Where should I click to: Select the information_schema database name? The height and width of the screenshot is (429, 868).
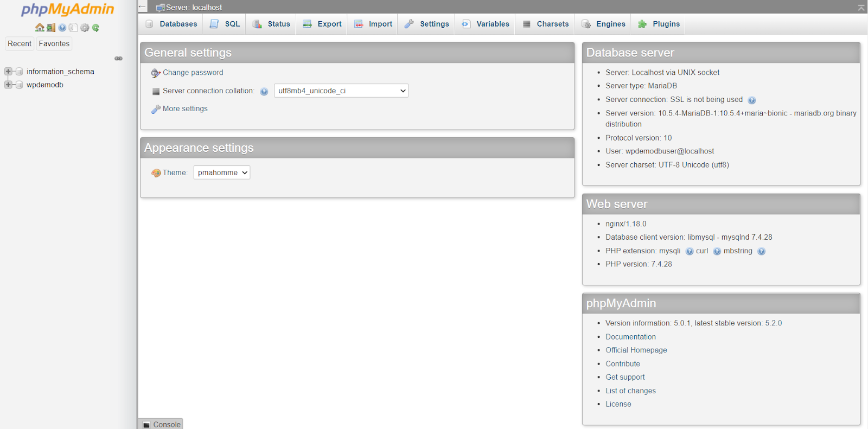click(60, 72)
